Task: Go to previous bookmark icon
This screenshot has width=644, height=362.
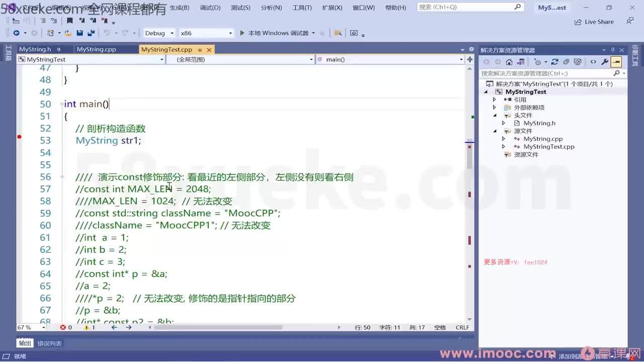Action: 82,21
